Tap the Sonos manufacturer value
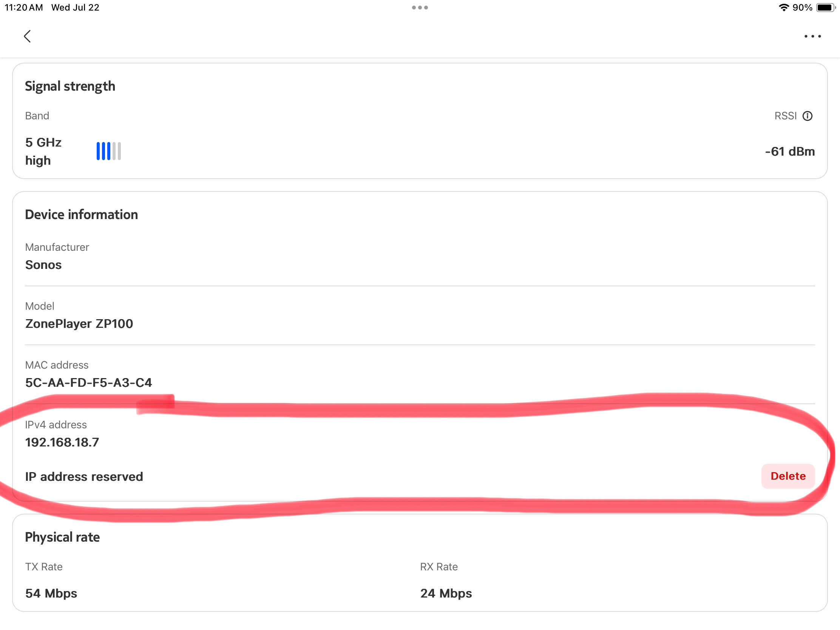Viewport: 840px width, 630px height. coord(43,265)
